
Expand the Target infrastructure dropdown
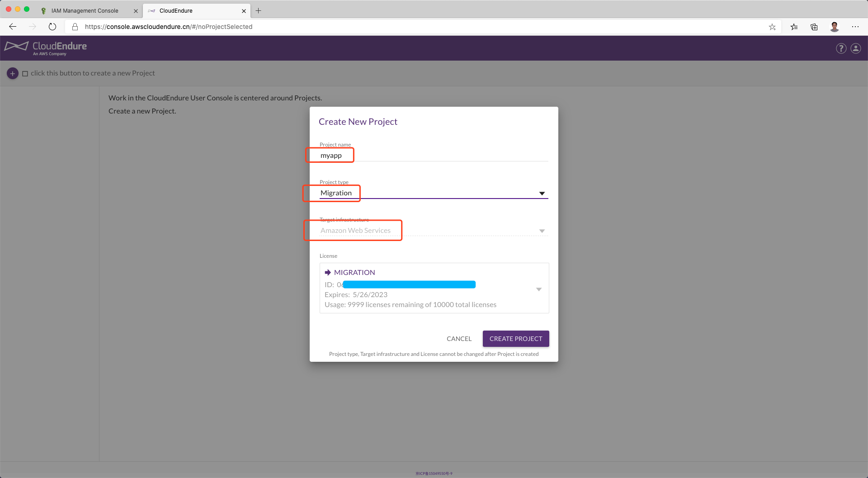(x=542, y=231)
